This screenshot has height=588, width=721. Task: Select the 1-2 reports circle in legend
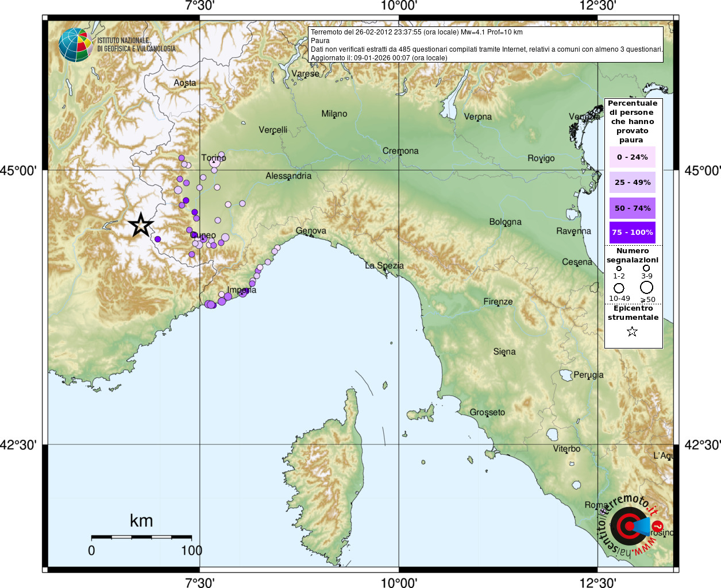(619, 268)
